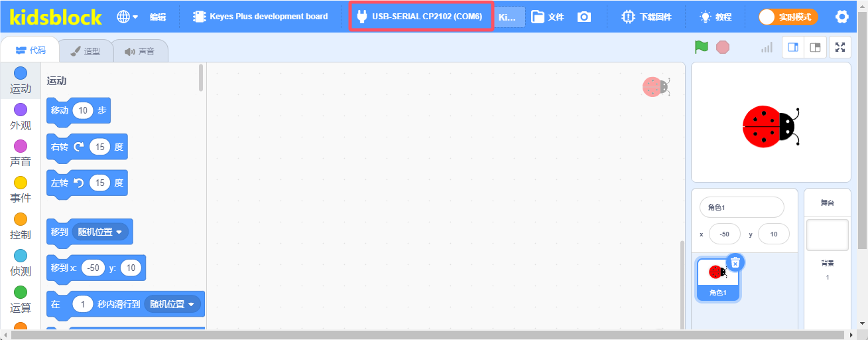Screen dimensions: 868x340
Task: Switch to the 代码 tab
Action: 31,50
